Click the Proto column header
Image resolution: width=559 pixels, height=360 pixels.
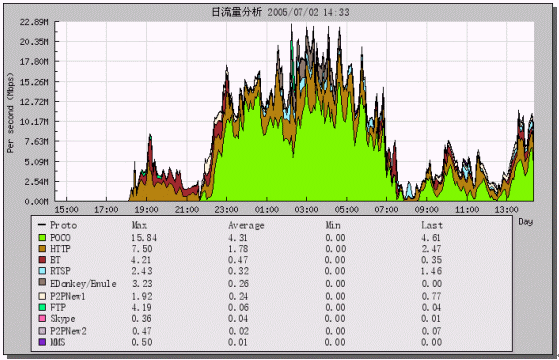(x=63, y=225)
